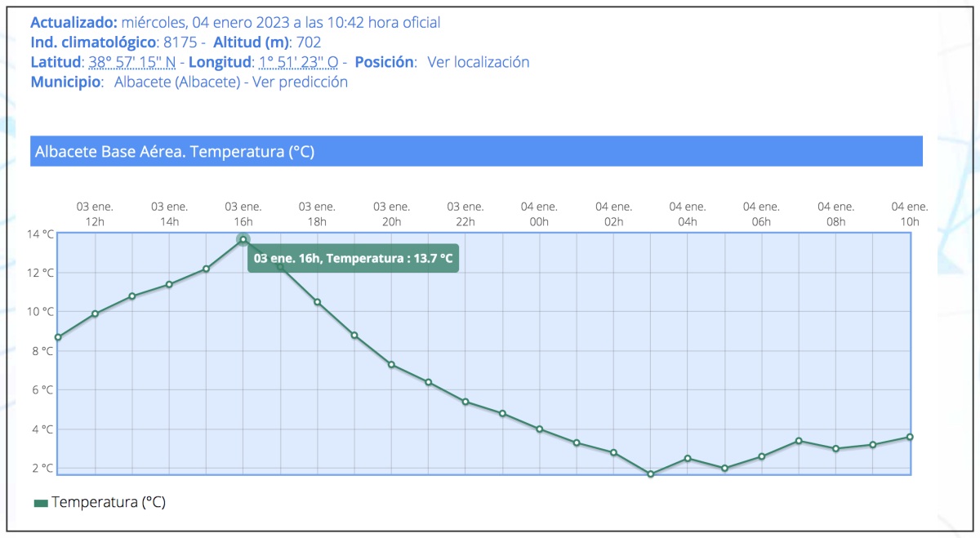Image resolution: width=980 pixels, height=538 pixels.
Task: Click the Municipio label
Action: coord(67,82)
